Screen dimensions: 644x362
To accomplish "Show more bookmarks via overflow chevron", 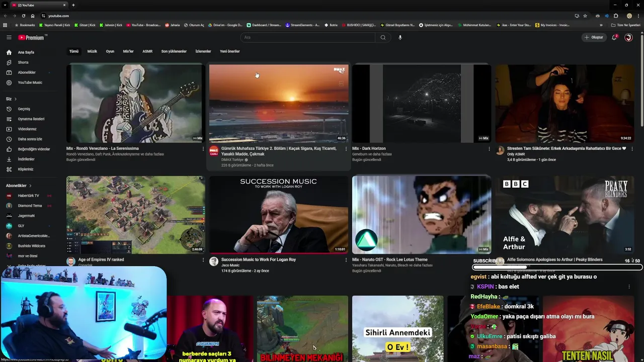I will click(x=601, y=25).
